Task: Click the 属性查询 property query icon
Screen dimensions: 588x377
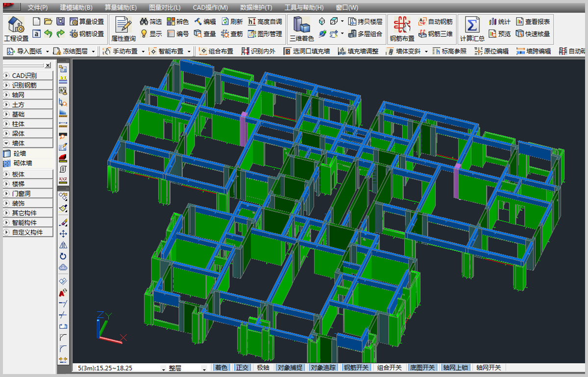Action: 123,28
